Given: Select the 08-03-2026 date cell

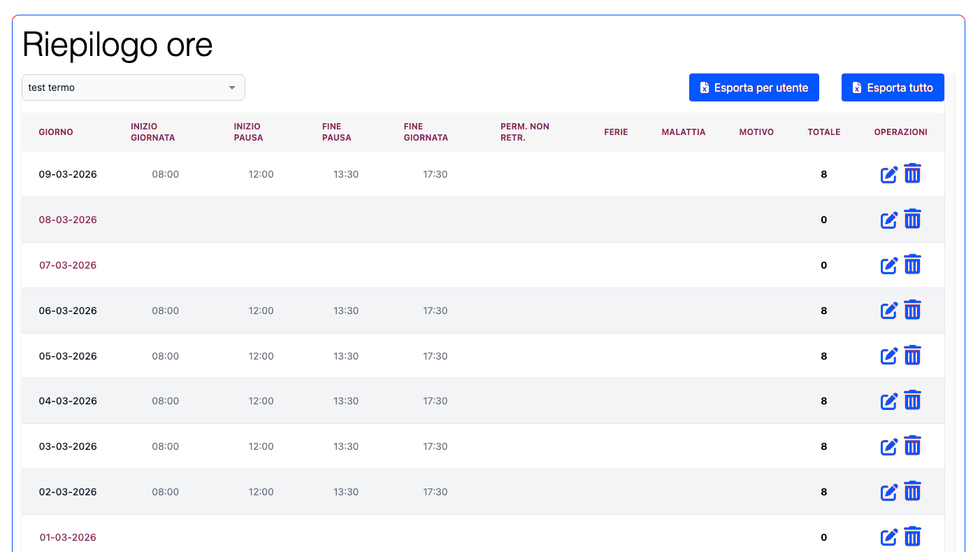Looking at the screenshot, I should (x=68, y=220).
